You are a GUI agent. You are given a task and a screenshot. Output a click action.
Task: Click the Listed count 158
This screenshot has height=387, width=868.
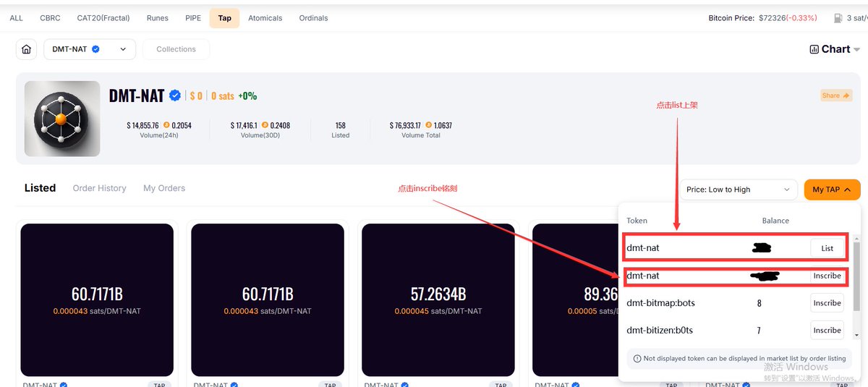pyautogui.click(x=341, y=125)
